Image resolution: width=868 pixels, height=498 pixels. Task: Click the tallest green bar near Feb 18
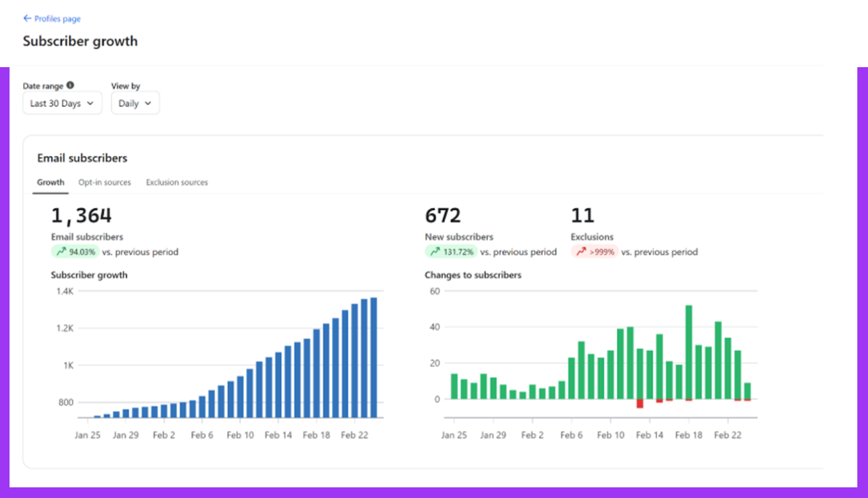point(688,351)
